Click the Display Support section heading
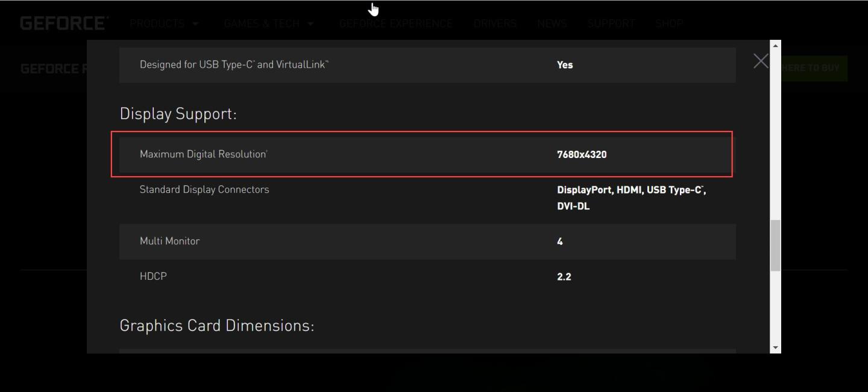Image resolution: width=868 pixels, height=392 pixels. (x=178, y=114)
